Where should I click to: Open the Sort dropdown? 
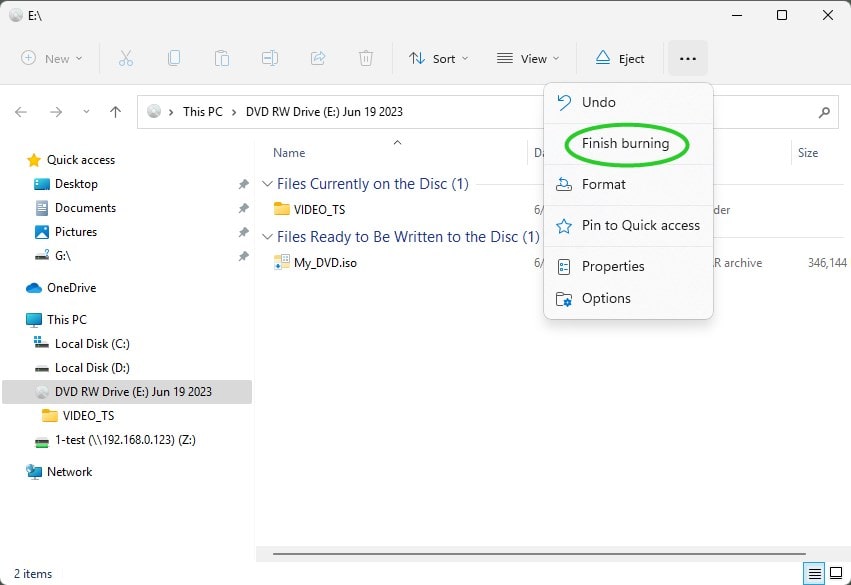(438, 58)
